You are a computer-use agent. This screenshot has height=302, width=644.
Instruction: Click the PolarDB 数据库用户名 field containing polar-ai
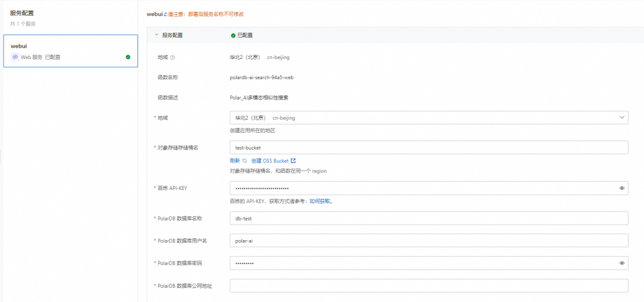[429, 241]
